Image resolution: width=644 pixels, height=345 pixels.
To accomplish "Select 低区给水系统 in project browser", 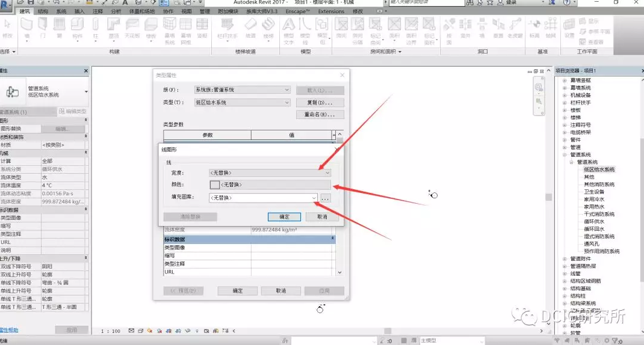I will point(599,169).
